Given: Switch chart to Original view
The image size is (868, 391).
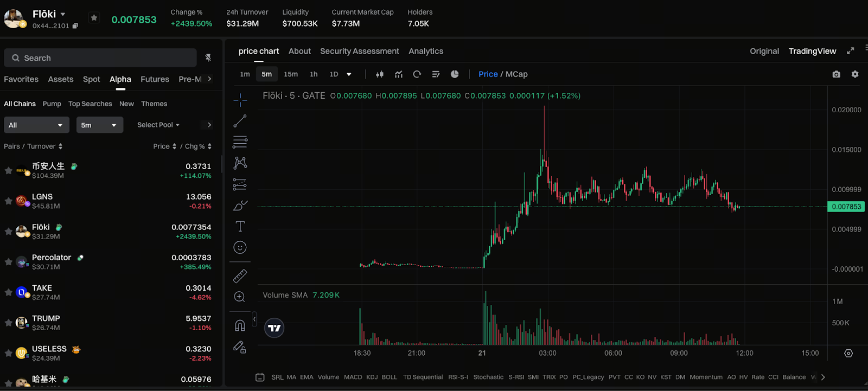Looking at the screenshot, I should [x=764, y=51].
